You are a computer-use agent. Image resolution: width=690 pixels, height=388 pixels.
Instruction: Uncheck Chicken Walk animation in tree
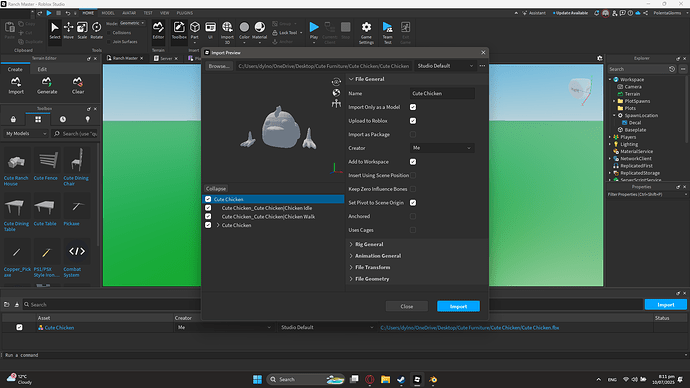[208, 216]
